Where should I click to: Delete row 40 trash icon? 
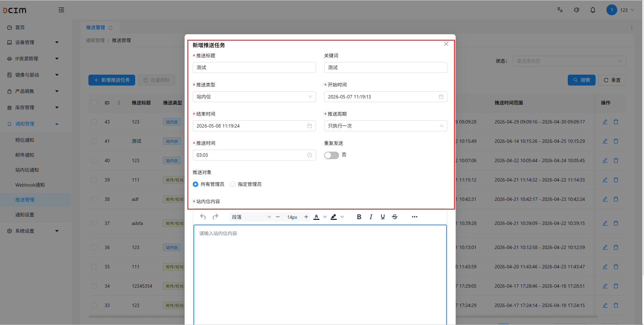point(616,160)
